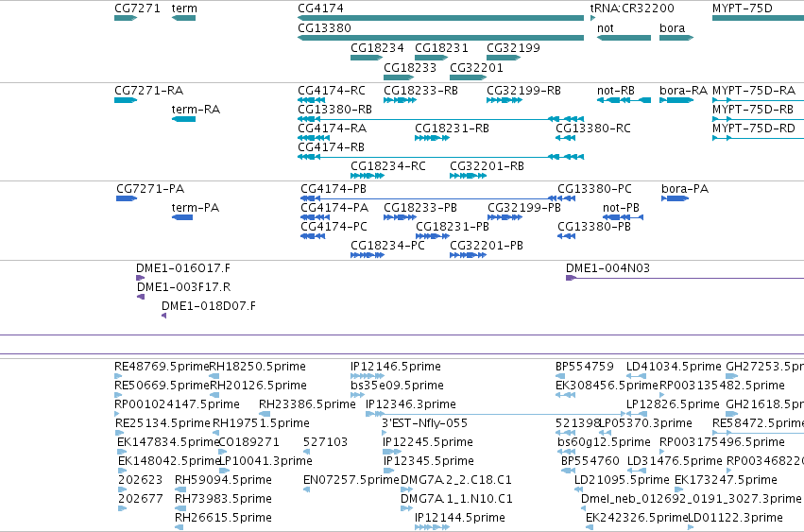Select gene CG32199
Viewport: 804px width, 532px height.
[x=504, y=58]
